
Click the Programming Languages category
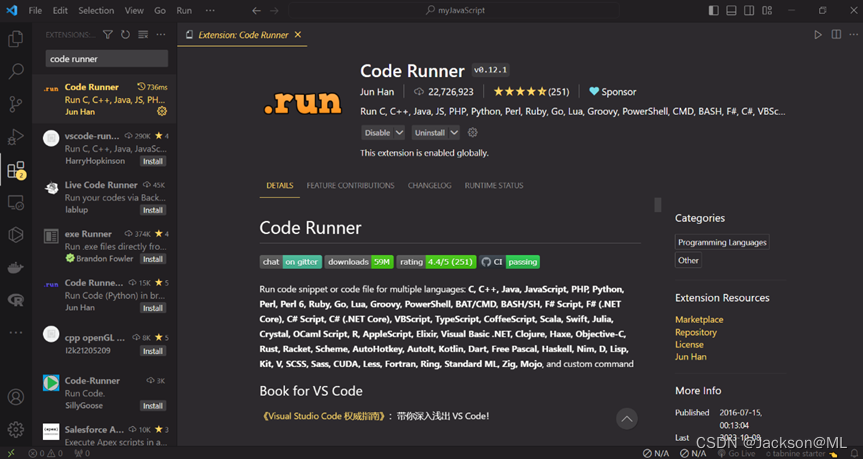(722, 242)
